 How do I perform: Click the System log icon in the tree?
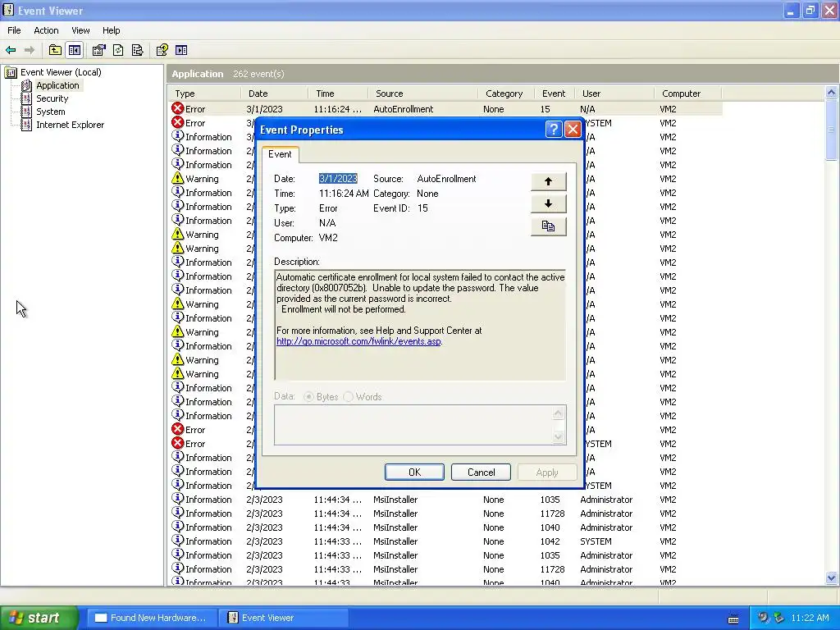[x=26, y=112]
